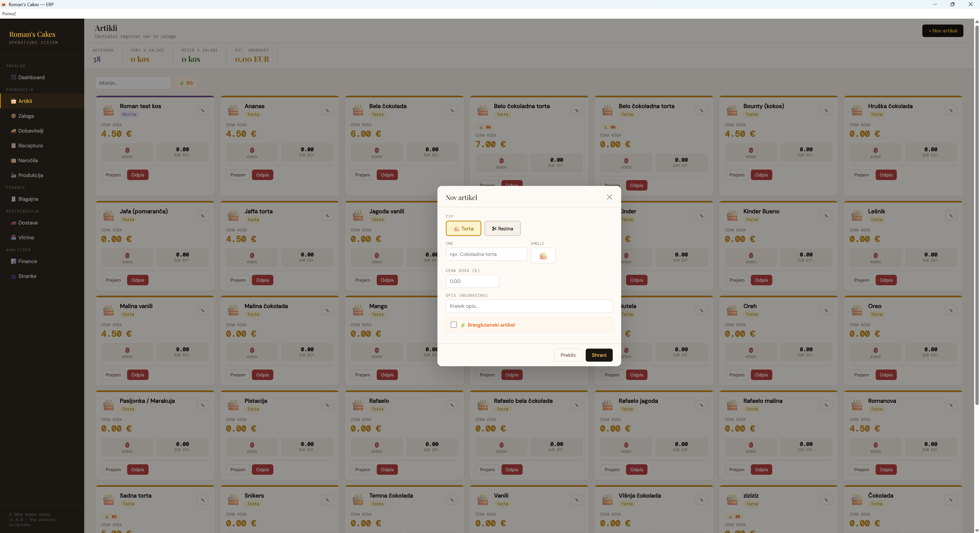The image size is (980, 533).
Task: Edit the Hruška čokolada article
Action: click(x=951, y=110)
